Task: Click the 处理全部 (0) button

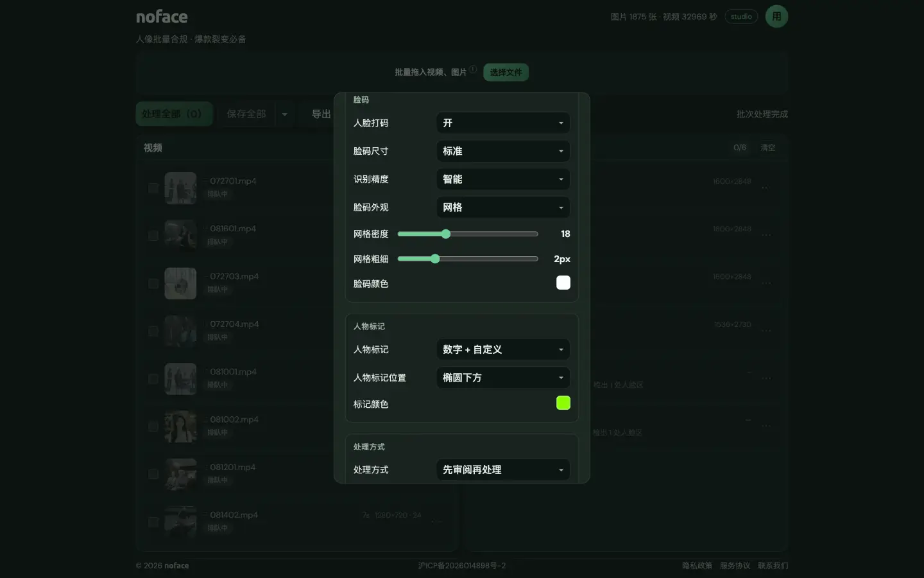Action: tap(174, 114)
